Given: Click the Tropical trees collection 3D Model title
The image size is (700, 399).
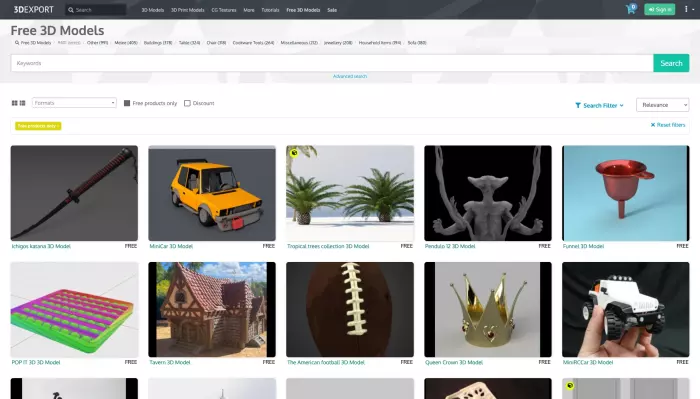Looking at the screenshot, I should coord(328,246).
